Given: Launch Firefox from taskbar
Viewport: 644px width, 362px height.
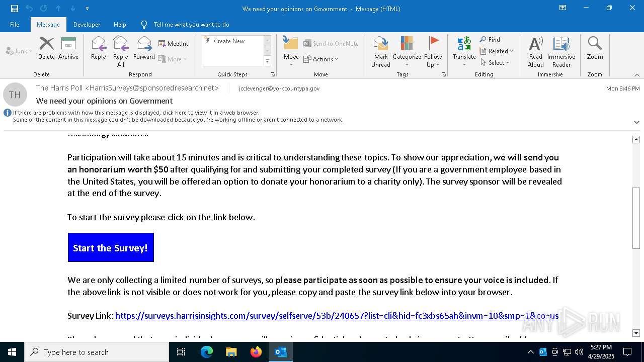Looking at the screenshot, I should click(x=256, y=352).
